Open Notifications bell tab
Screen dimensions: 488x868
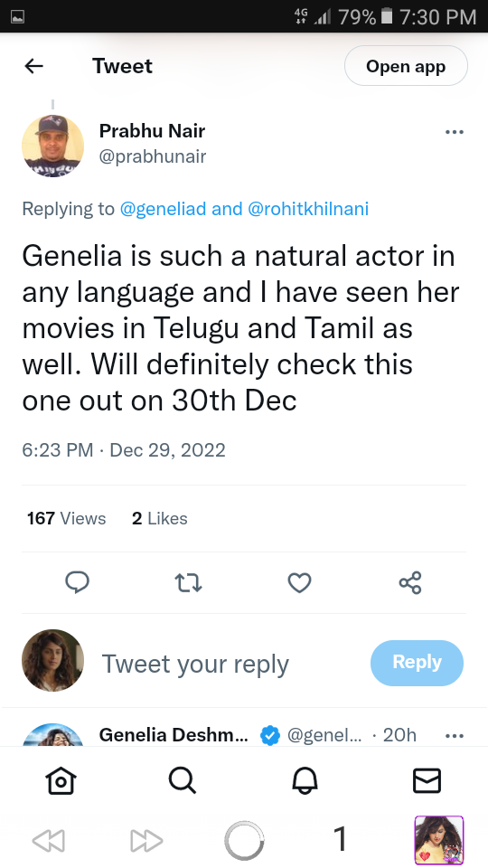point(305,781)
